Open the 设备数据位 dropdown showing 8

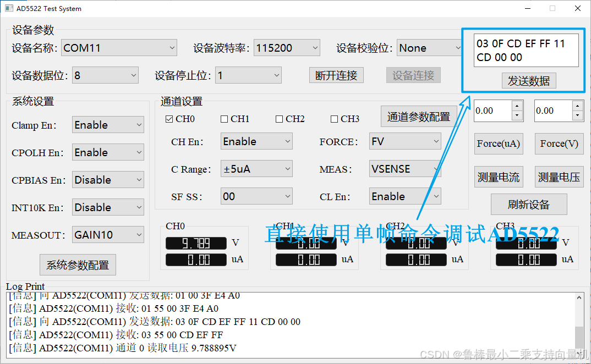[105, 75]
